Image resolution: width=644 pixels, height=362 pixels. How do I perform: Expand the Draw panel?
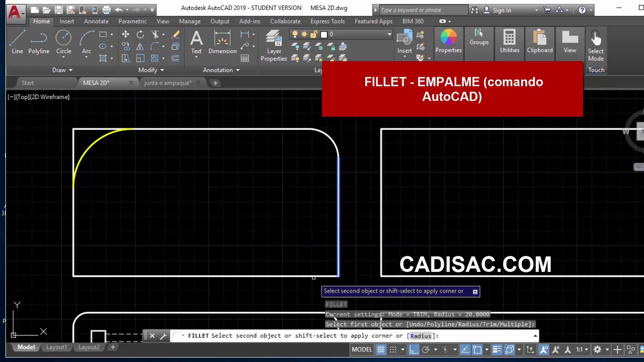[62, 70]
